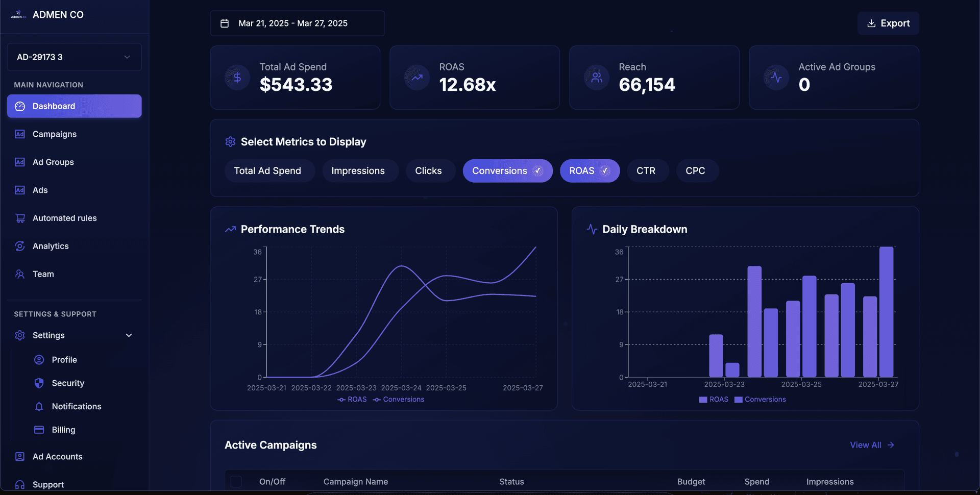Enable the Impressions metric
Viewport: 980px width, 495px height.
(x=360, y=170)
